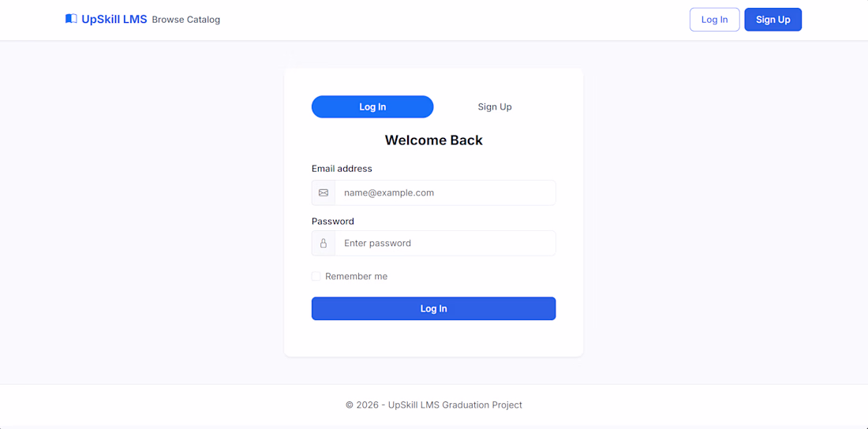Click the blue Sign Up button in the header
Viewport: 868px width, 429px height.
773,20
